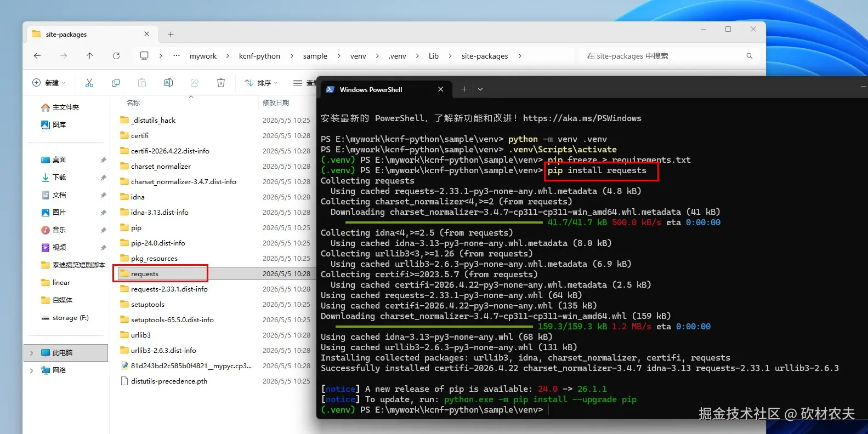Select the site-packages Explorer tab
Screen dimensions: 868x434
tap(92, 34)
